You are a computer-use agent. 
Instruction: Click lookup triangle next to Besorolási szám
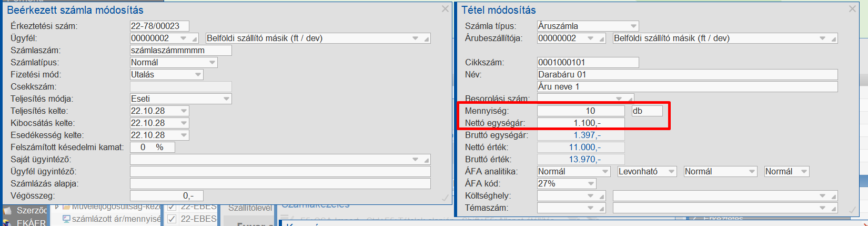[x=630, y=99]
